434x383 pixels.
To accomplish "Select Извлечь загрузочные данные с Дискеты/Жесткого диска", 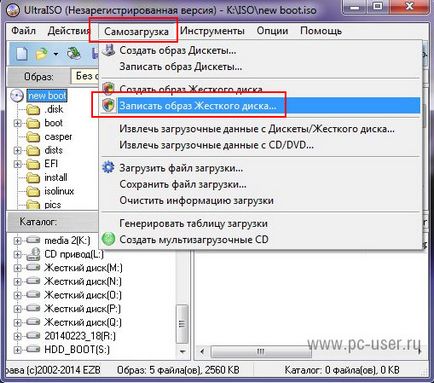I will [261, 129].
